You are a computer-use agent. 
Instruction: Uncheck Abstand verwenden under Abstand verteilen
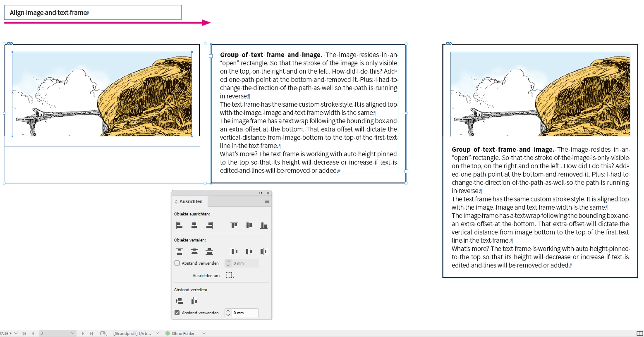(177, 313)
